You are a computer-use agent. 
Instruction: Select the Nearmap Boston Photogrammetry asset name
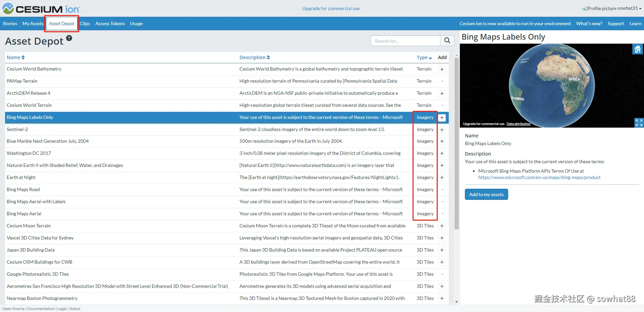42,298
